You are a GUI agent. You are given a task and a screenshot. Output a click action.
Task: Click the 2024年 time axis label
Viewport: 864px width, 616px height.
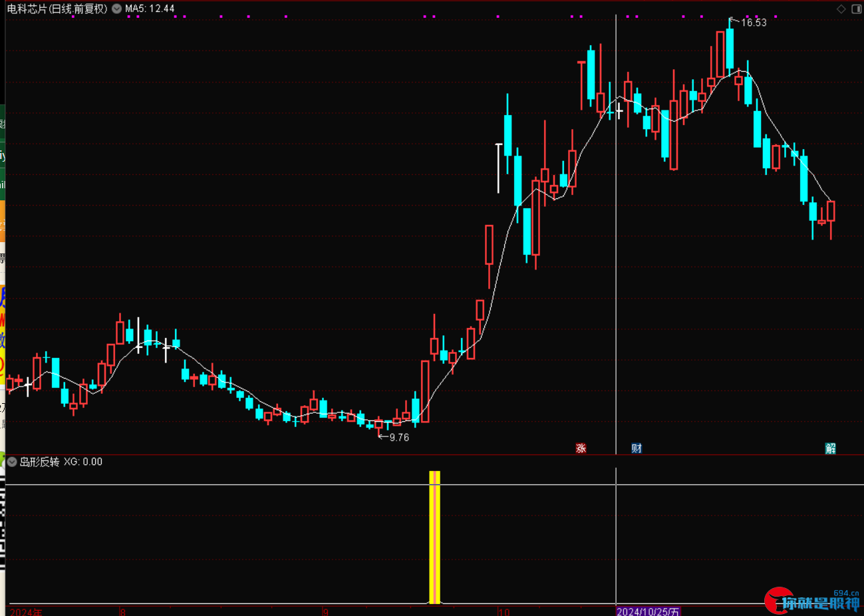coord(26,611)
